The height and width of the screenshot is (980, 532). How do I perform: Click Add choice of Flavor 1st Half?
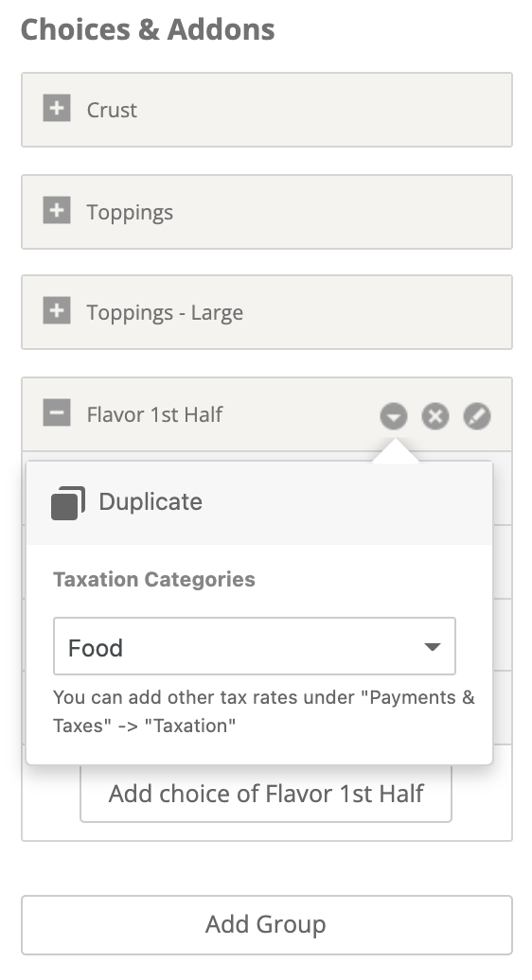click(266, 794)
